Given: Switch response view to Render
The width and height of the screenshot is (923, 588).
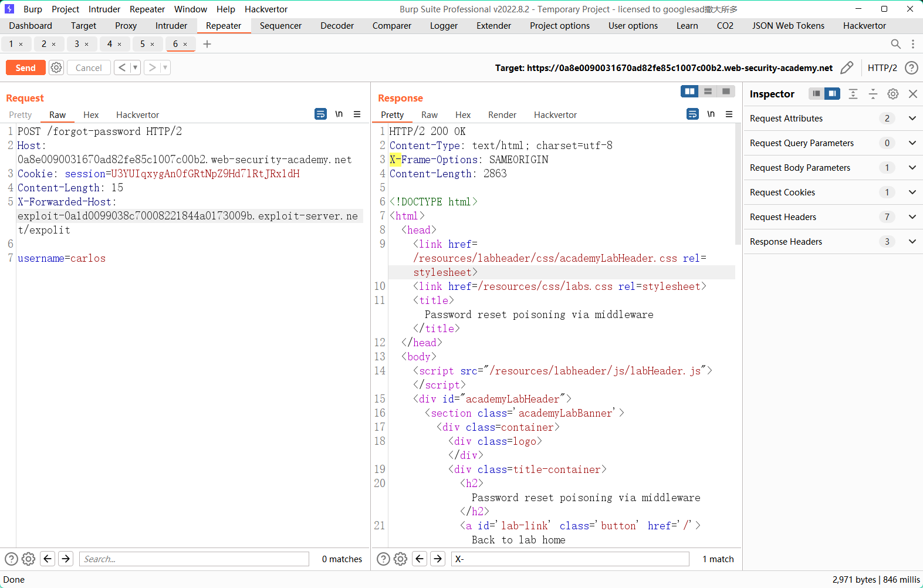Looking at the screenshot, I should (502, 115).
